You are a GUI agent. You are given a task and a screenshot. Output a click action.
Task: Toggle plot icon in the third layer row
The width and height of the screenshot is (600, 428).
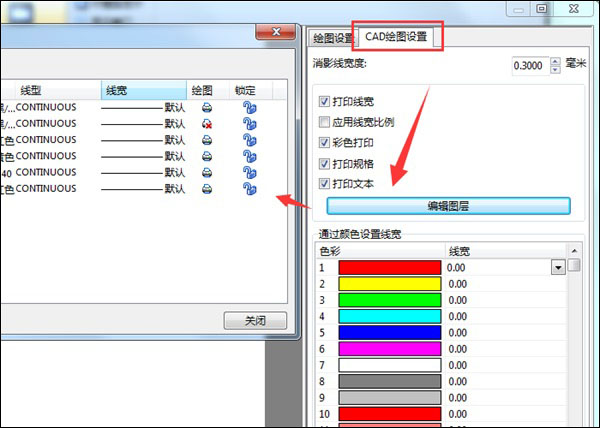(x=207, y=140)
